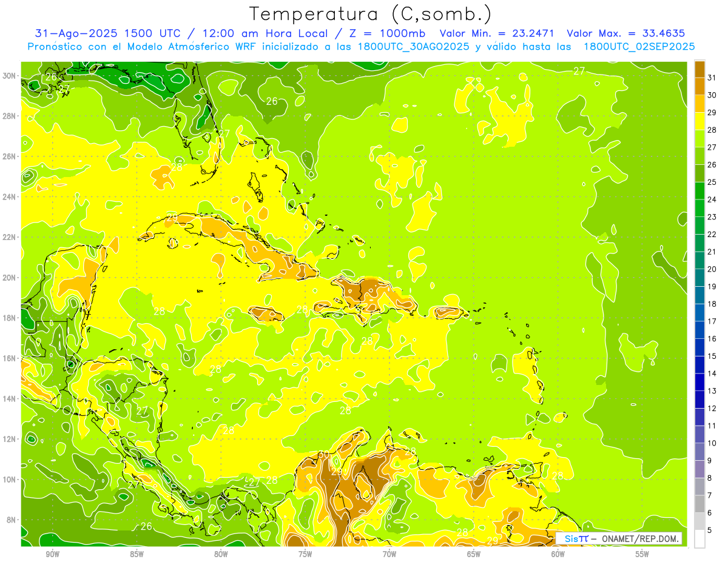Image resolution: width=728 pixels, height=562 pixels.
Task: Click the 18N latitude axis label
Action: [x=8, y=318]
